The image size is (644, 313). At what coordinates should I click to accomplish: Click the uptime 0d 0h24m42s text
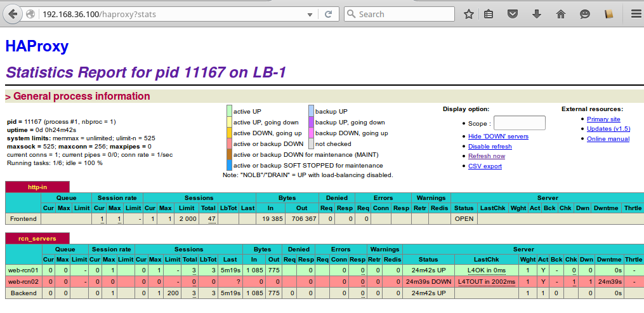[41, 130]
